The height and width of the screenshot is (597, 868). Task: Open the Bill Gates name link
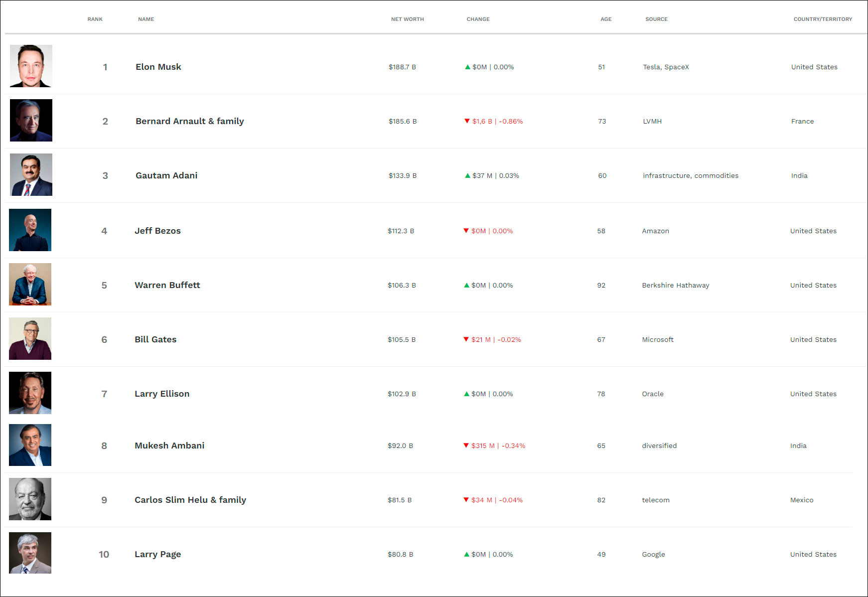pos(155,339)
